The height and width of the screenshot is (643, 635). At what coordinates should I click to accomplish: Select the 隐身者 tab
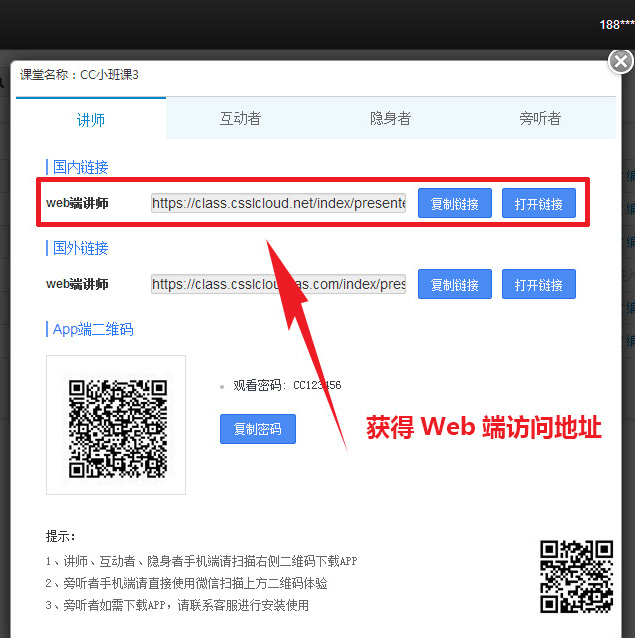(390, 119)
